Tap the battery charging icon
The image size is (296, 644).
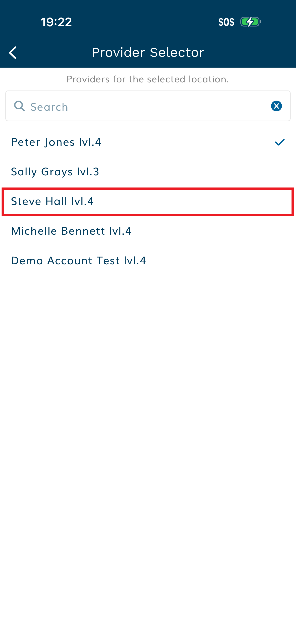(250, 22)
